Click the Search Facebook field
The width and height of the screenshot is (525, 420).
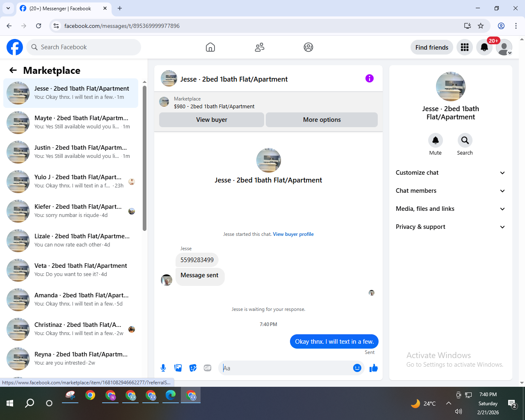tap(84, 47)
